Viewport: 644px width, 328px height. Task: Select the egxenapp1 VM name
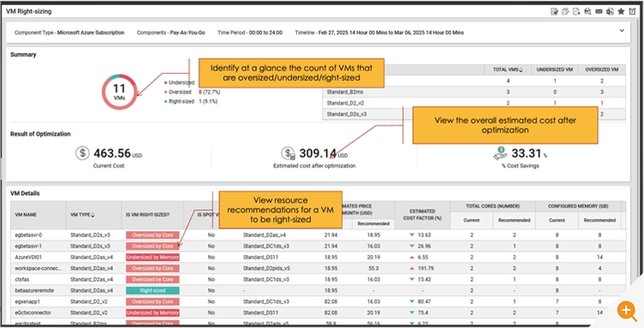pos(27,301)
